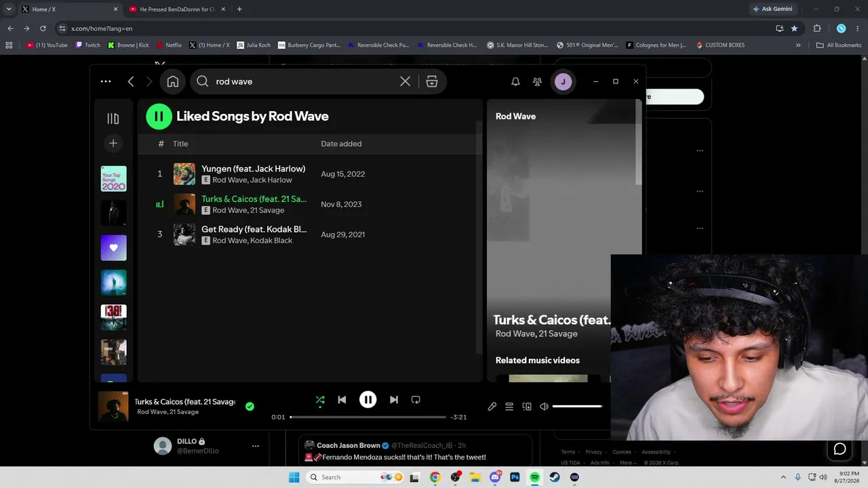Show hidden system tray icons
This screenshot has height=488, width=868.
click(x=783, y=477)
